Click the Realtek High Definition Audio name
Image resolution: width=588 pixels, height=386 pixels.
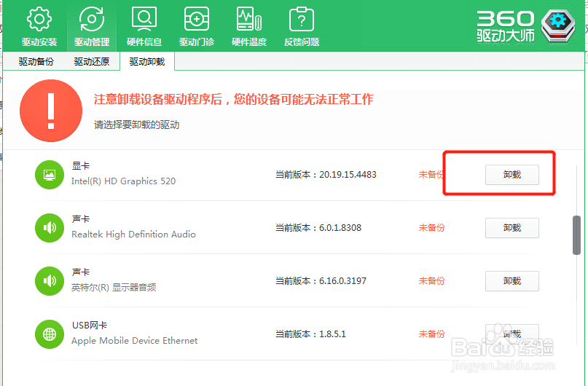tap(133, 235)
